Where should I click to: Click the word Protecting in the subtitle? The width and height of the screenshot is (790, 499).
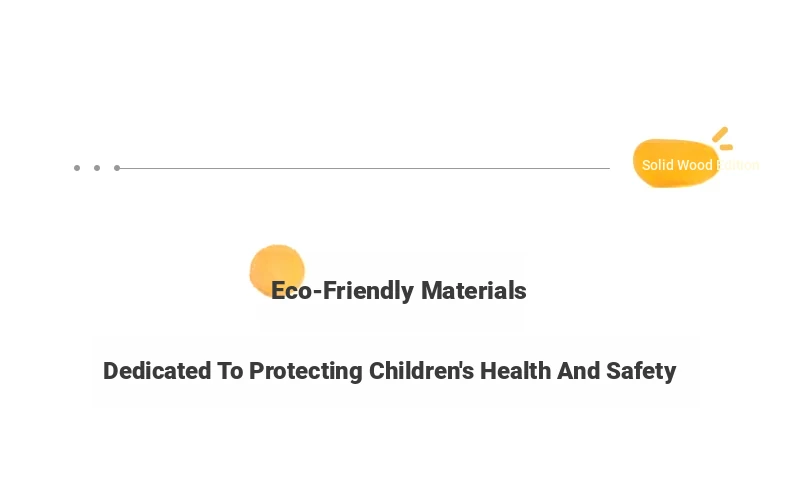click(306, 371)
